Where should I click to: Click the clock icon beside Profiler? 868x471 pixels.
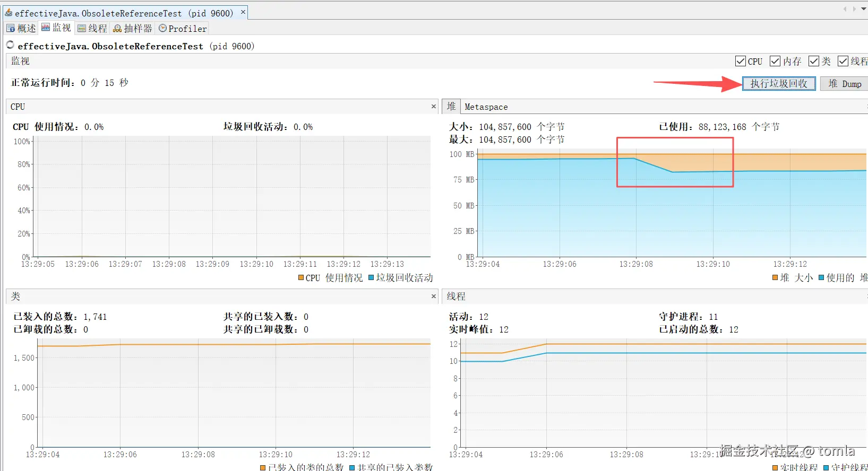tap(162, 28)
